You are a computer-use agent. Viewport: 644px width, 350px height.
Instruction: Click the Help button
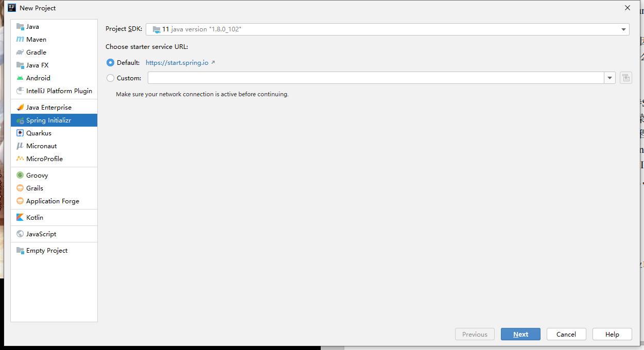click(612, 334)
